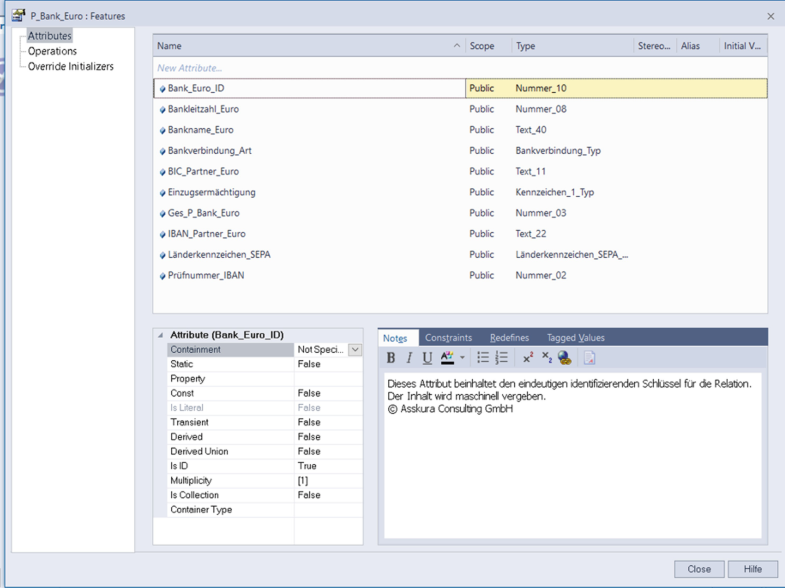Click the IBAN_Partner_Euro attribute name

207,234
